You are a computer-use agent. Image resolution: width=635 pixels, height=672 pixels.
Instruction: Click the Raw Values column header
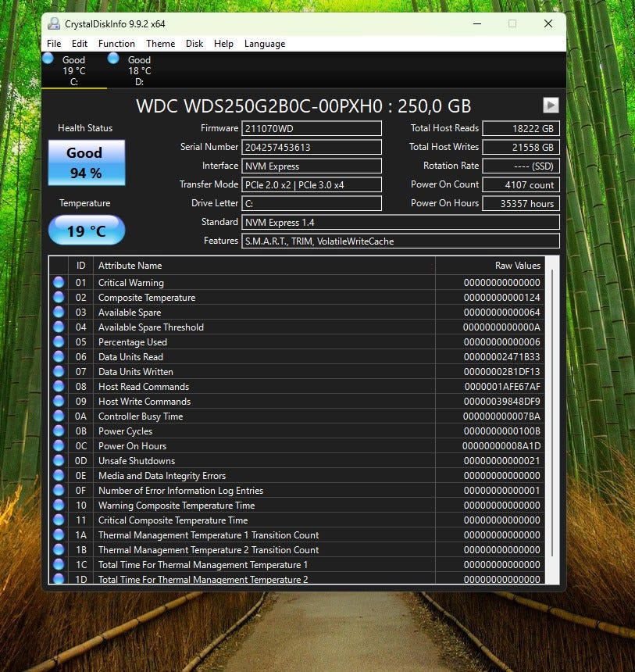click(x=491, y=266)
